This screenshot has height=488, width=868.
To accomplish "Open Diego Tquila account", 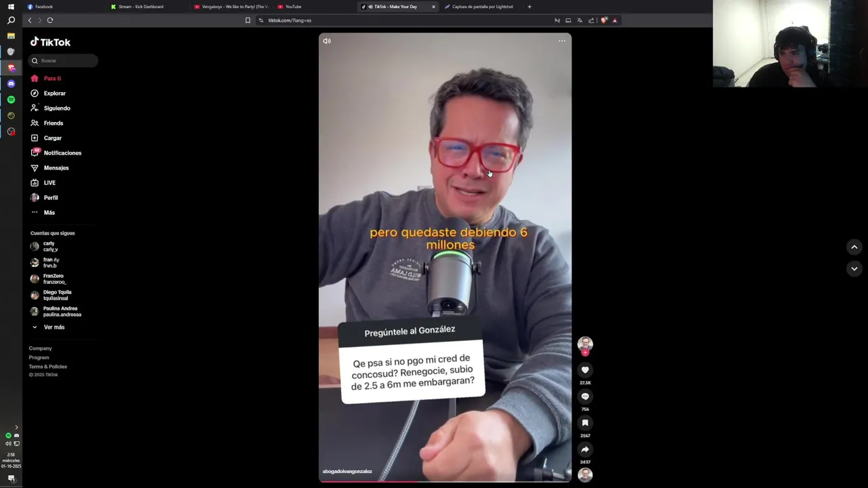I will point(51,295).
